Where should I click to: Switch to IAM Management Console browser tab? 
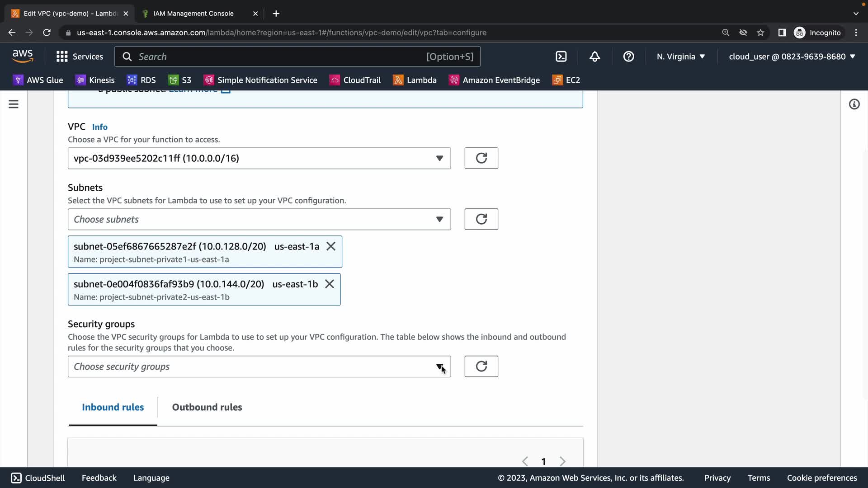click(x=193, y=14)
